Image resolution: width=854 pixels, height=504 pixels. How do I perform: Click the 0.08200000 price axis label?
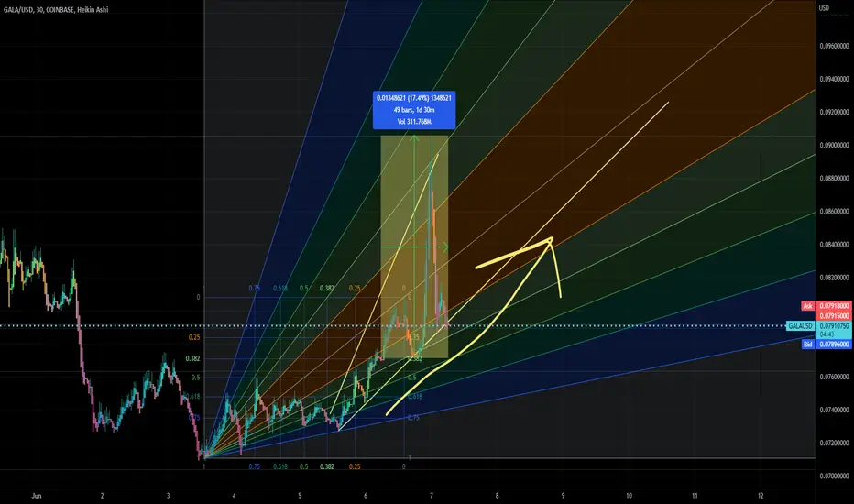(835, 278)
